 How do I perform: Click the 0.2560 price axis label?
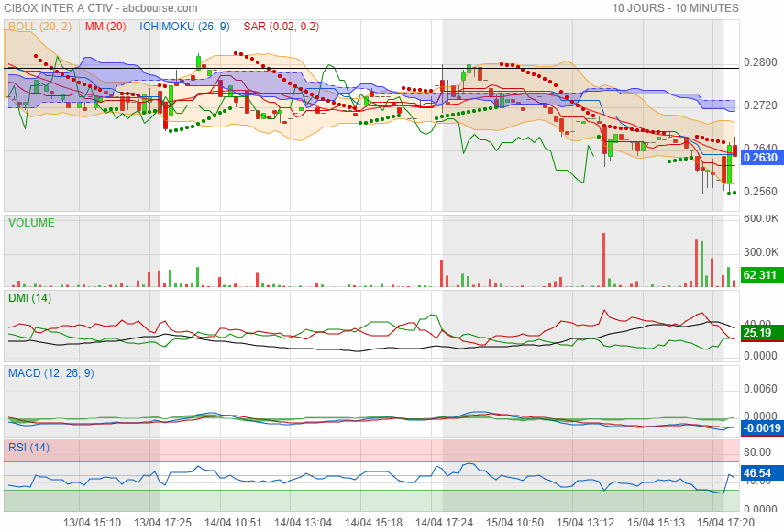click(x=760, y=192)
